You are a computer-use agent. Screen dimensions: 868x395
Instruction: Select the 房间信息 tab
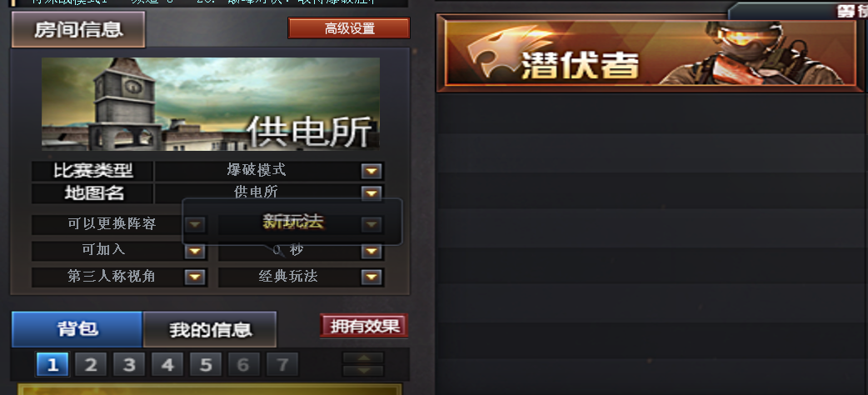(x=78, y=29)
